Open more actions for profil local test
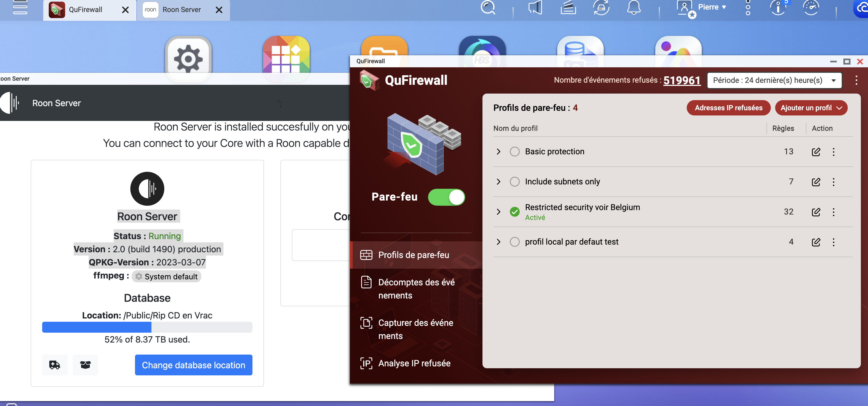 point(833,242)
